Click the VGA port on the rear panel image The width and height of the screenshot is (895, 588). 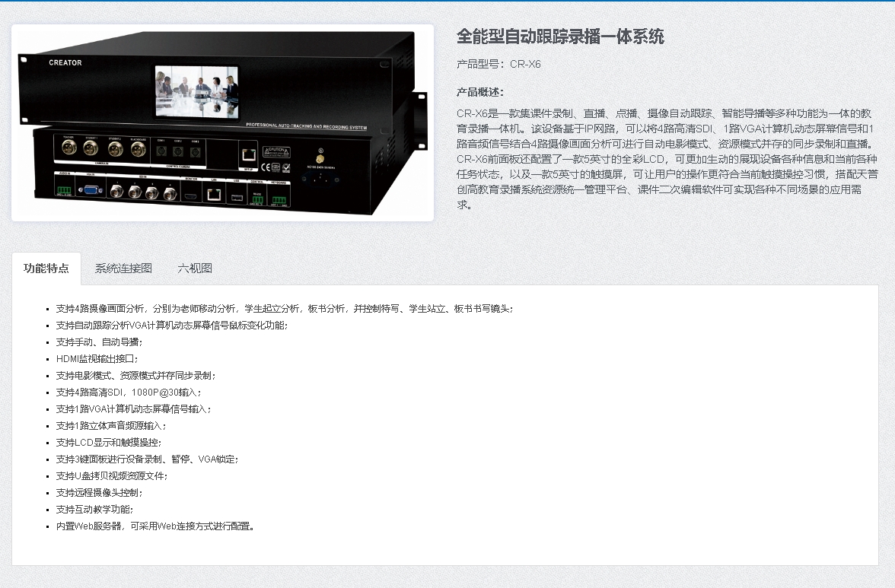pos(90,191)
